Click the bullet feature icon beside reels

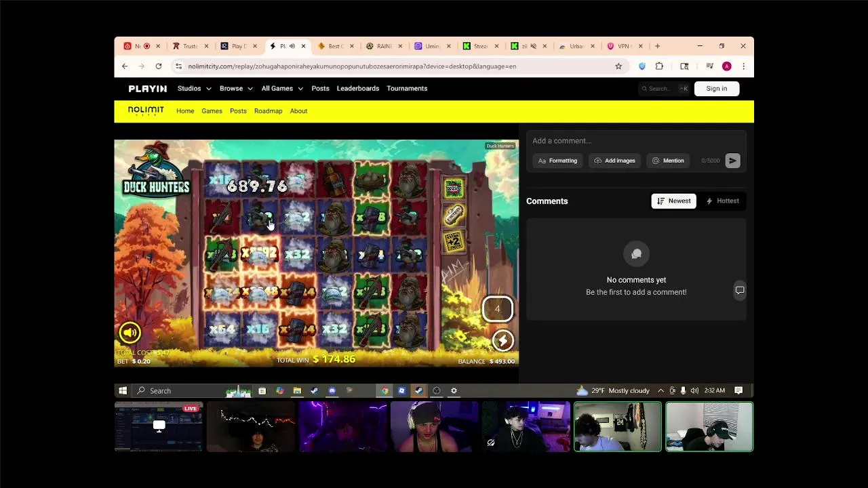(454, 215)
